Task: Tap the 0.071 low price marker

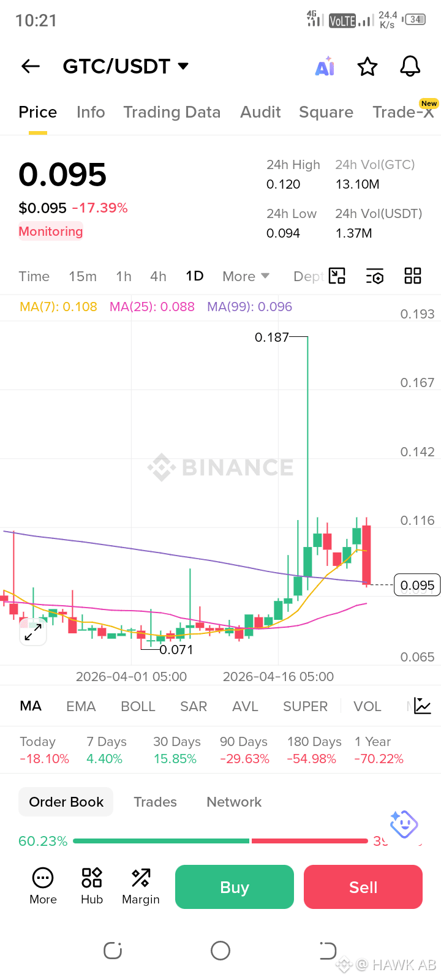Action: tap(176, 650)
